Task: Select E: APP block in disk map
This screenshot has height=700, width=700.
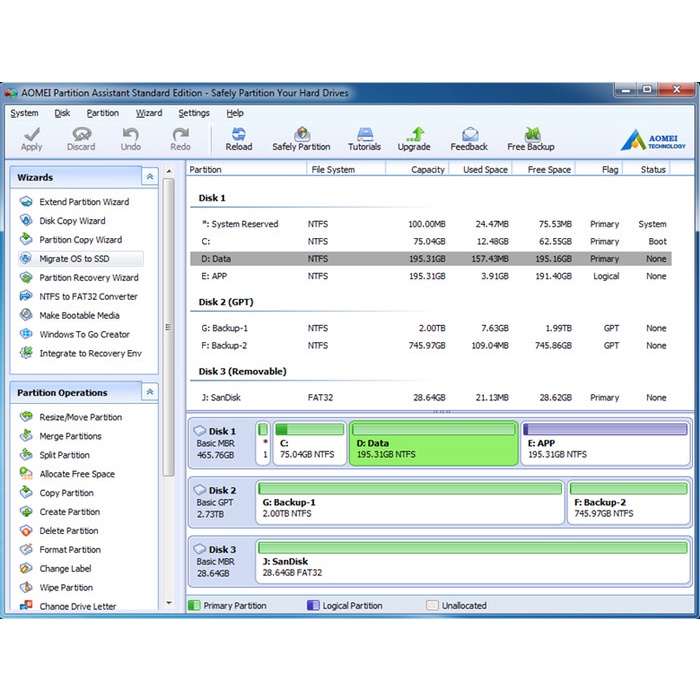Action: pyautogui.click(x=606, y=443)
